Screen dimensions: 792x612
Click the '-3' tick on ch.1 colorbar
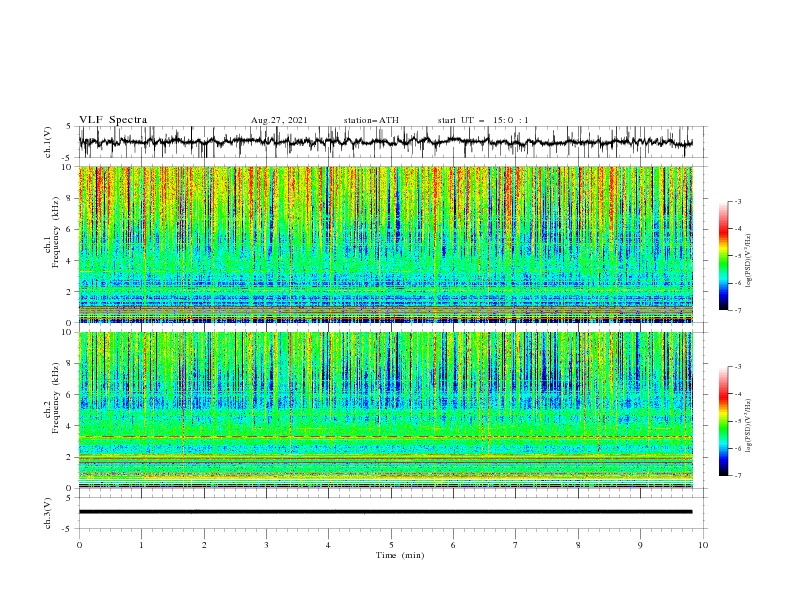[738, 201]
